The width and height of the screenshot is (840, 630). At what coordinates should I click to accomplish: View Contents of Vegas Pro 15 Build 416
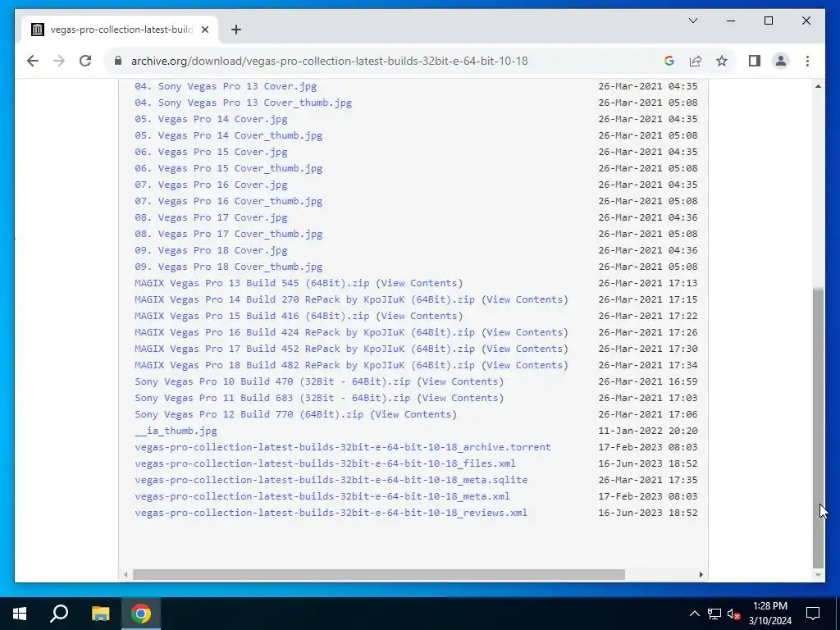click(x=419, y=316)
